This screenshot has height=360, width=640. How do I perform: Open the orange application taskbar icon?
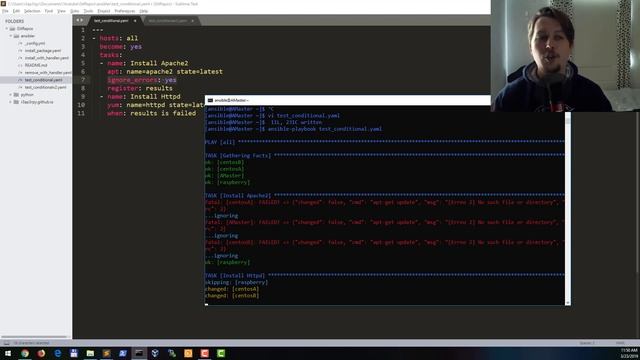(188, 353)
